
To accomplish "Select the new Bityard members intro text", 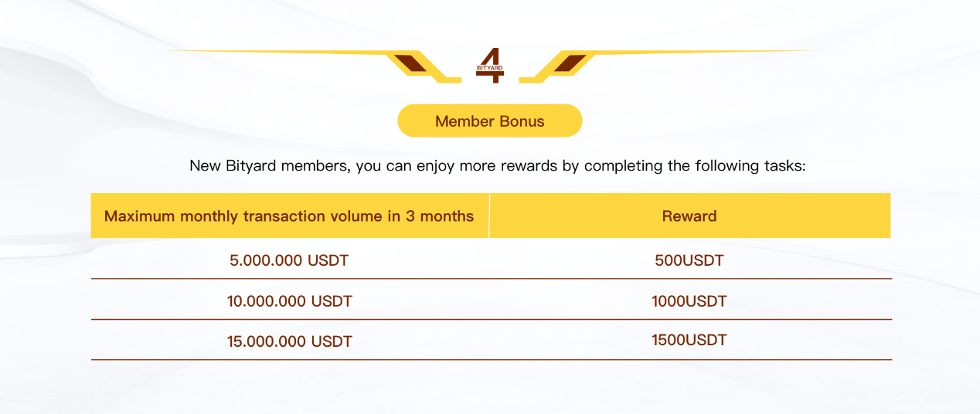I will pyautogui.click(x=498, y=166).
